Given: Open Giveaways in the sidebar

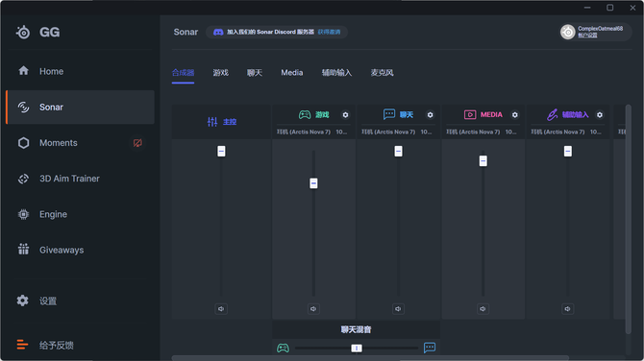Looking at the screenshot, I should (x=81, y=250).
